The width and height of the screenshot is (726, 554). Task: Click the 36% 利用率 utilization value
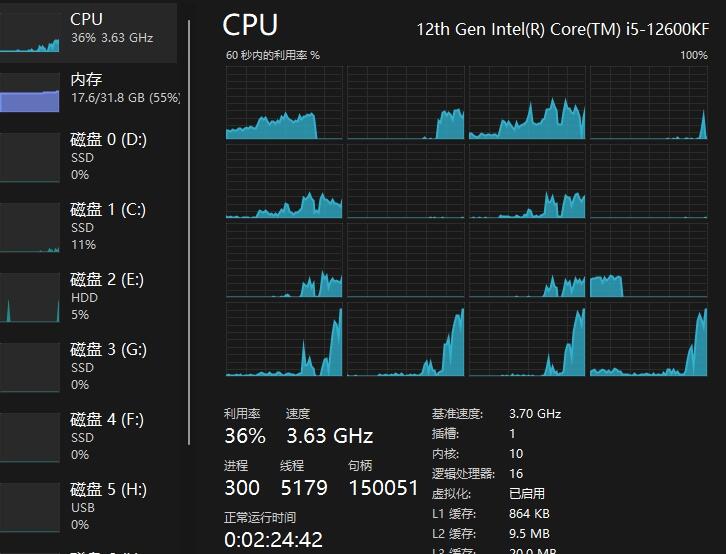(x=245, y=436)
